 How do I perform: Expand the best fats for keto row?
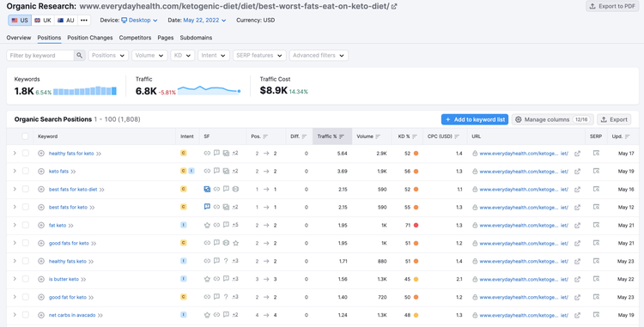(15, 207)
